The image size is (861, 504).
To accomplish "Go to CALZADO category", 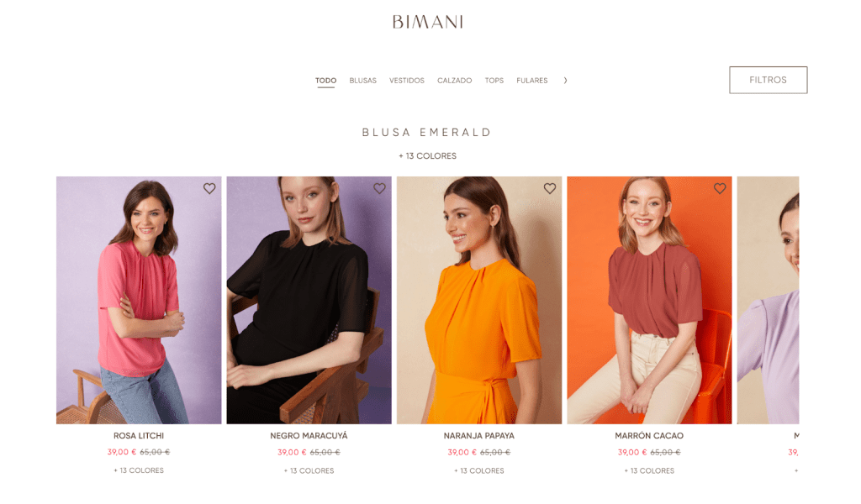I will coord(455,81).
